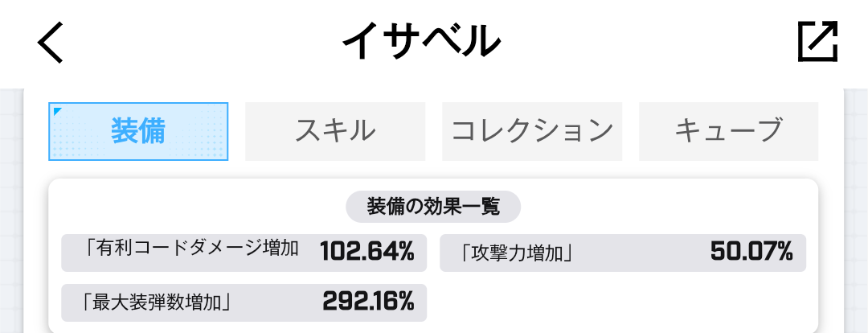Tap the back arrow icon
The image size is (868, 333).
point(50,43)
